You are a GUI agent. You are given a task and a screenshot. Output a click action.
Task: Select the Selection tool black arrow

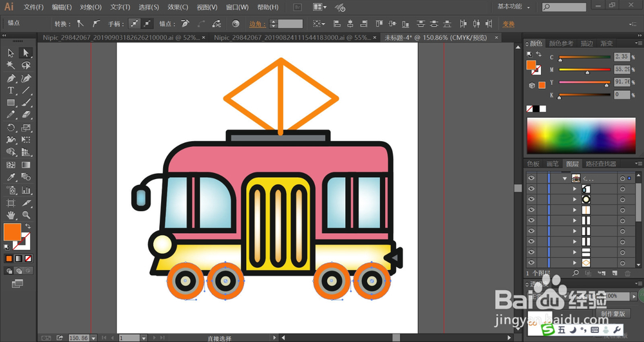11,53
